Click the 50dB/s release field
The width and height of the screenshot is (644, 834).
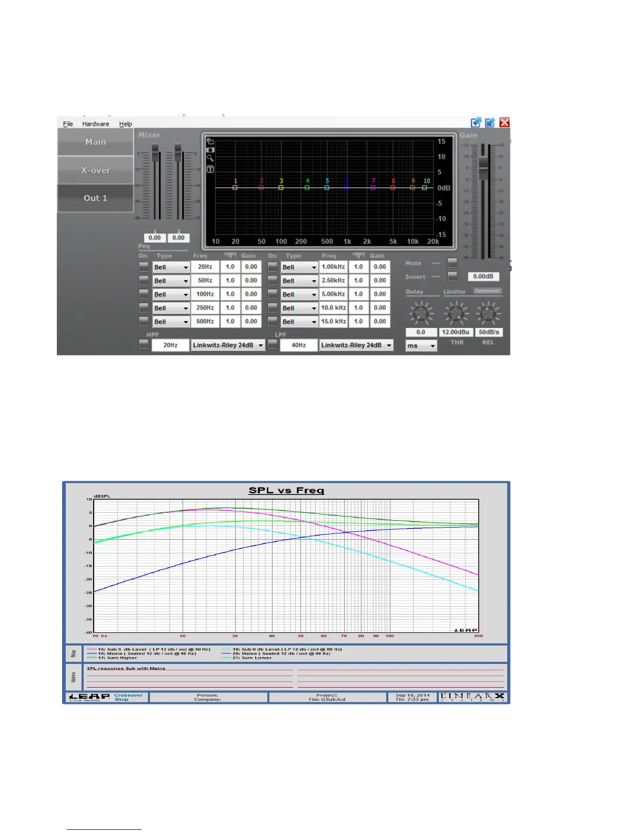click(x=489, y=332)
